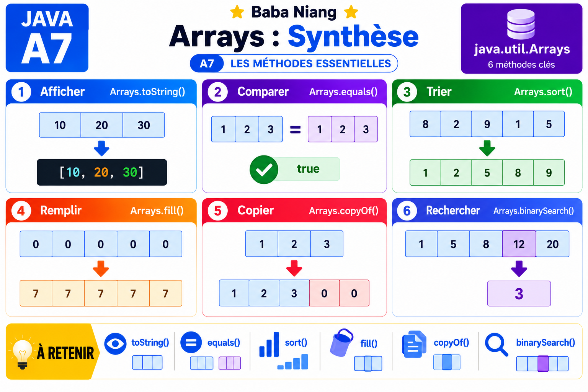Viewport: 588px width, 392px height.
Task: Click the magnifying glass icon beside binarySearch()
Action: pos(497,344)
